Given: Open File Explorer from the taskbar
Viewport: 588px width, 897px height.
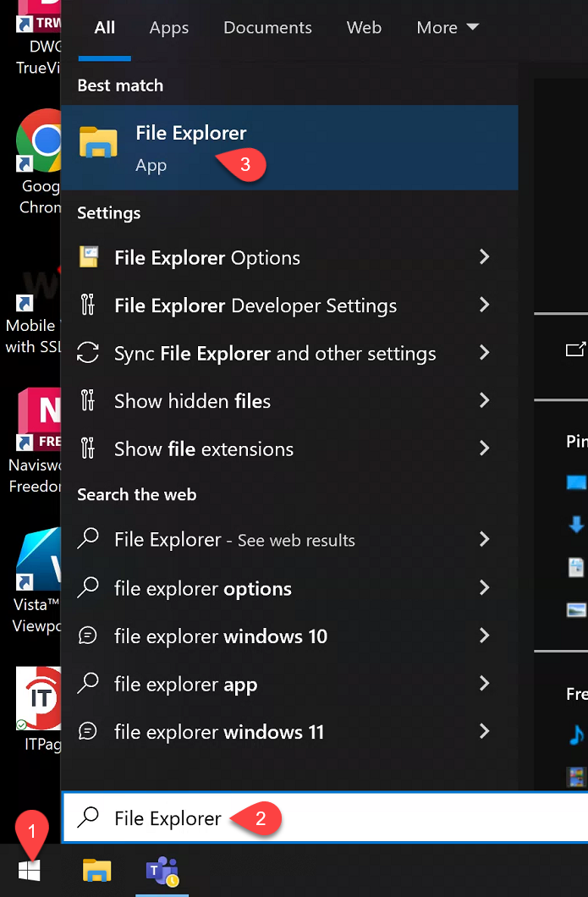Looking at the screenshot, I should click(x=96, y=870).
